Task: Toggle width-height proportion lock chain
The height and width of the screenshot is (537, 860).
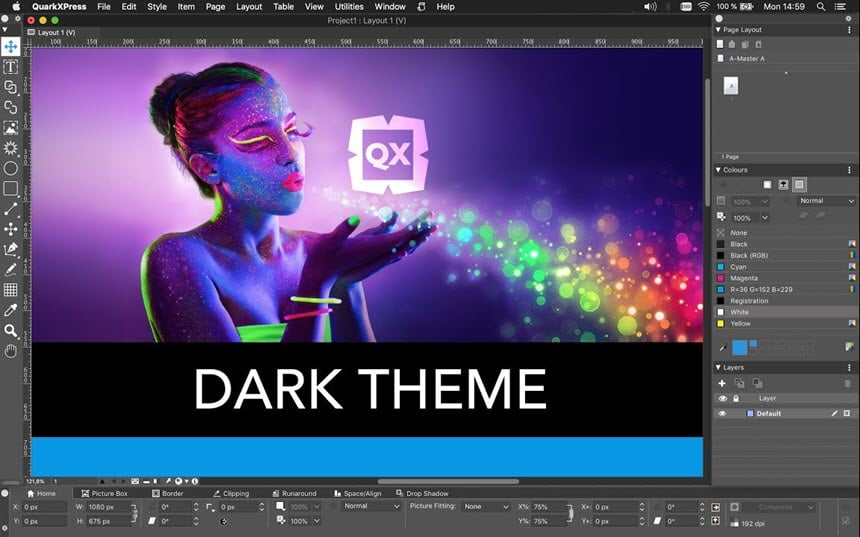Action: tap(134, 514)
